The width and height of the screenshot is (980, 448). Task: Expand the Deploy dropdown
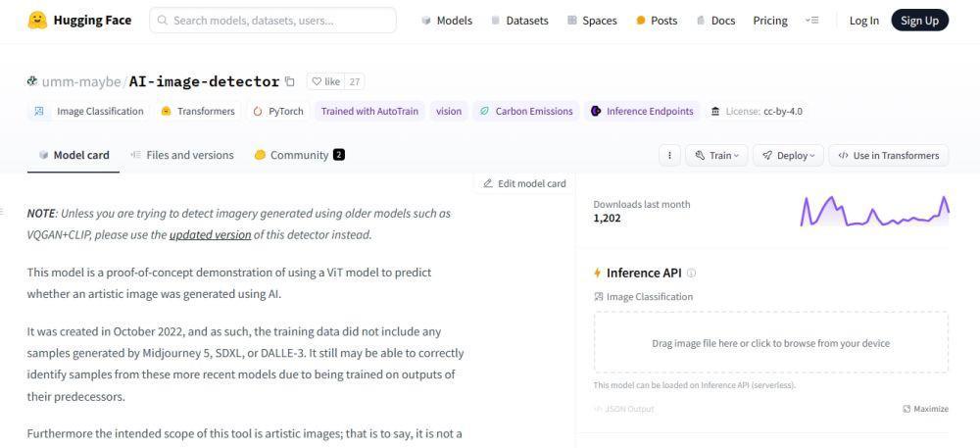coord(788,156)
